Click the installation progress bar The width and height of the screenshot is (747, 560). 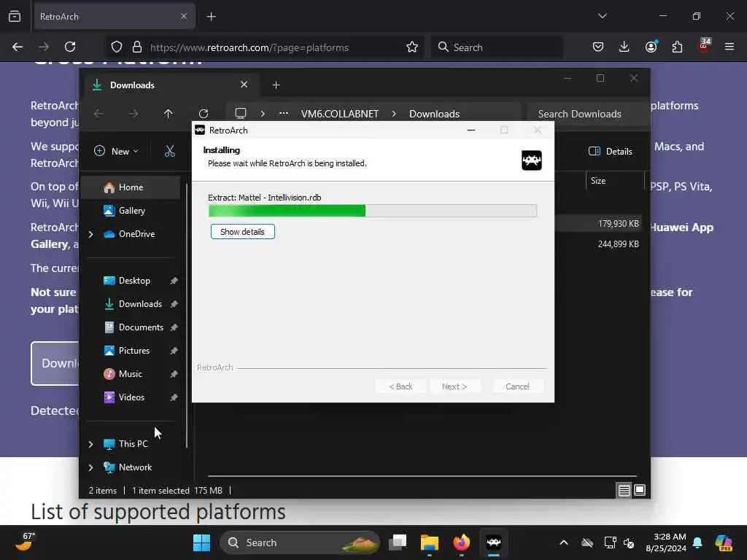click(373, 211)
